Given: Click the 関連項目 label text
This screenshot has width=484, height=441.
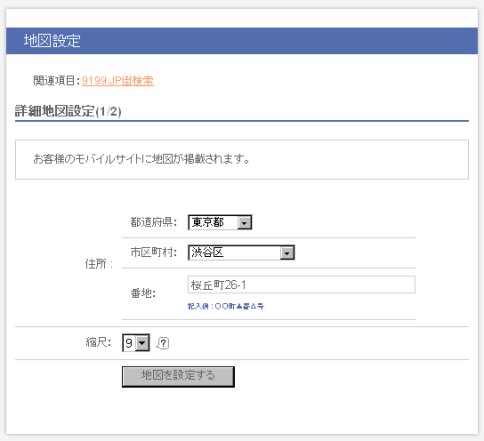Looking at the screenshot, I should (56, 81).
